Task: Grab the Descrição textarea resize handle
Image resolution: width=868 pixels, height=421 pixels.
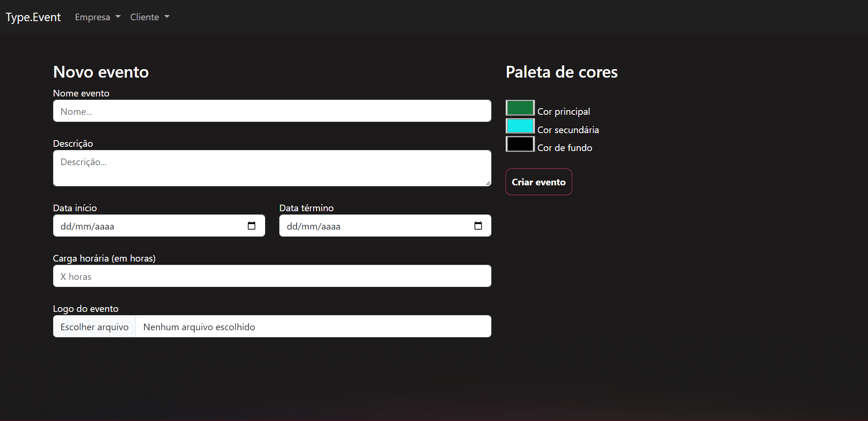Action: coord(488,183)
